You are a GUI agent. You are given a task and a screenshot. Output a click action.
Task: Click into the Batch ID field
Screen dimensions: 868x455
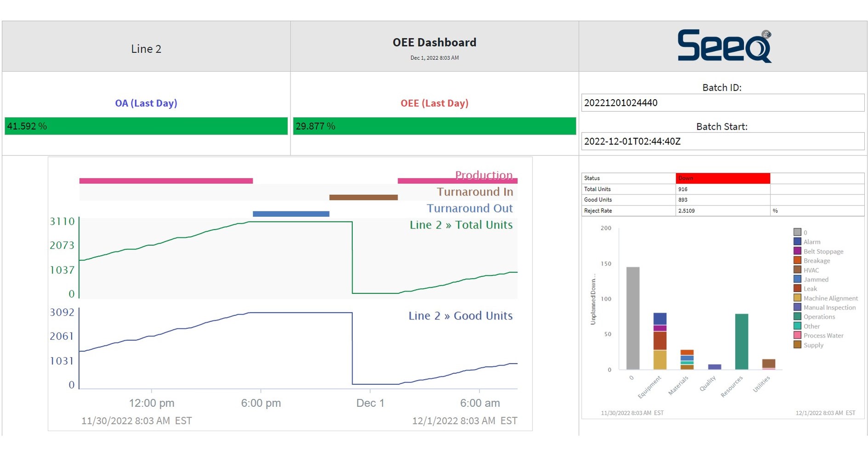[x=722, y=103]
